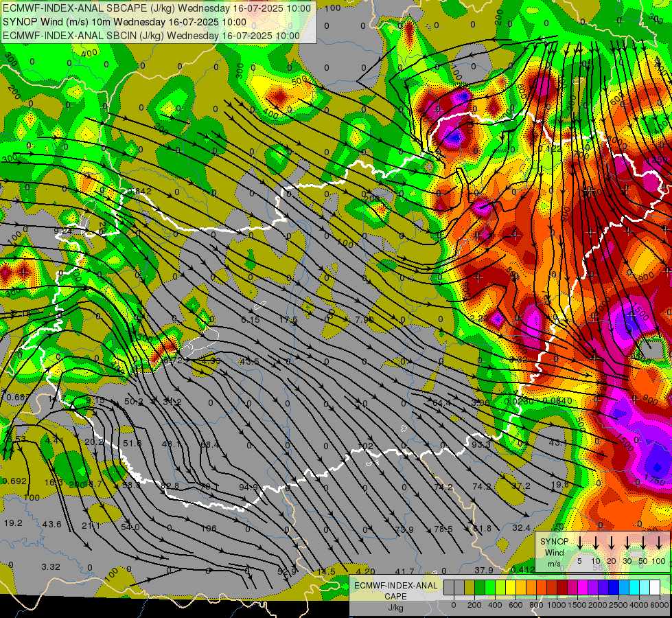Click the CIN value 17.5 on map

click(x=288, y=319)
